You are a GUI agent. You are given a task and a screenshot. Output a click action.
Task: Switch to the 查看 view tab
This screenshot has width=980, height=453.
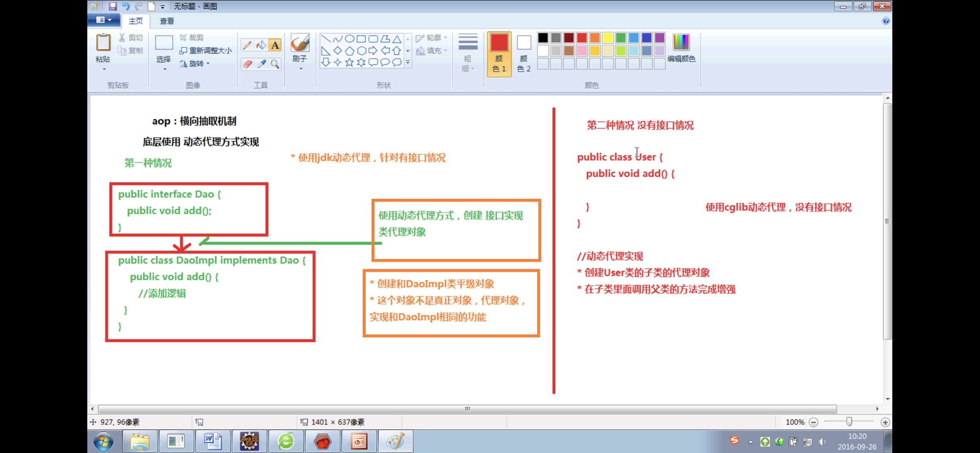tap(167, 21)
